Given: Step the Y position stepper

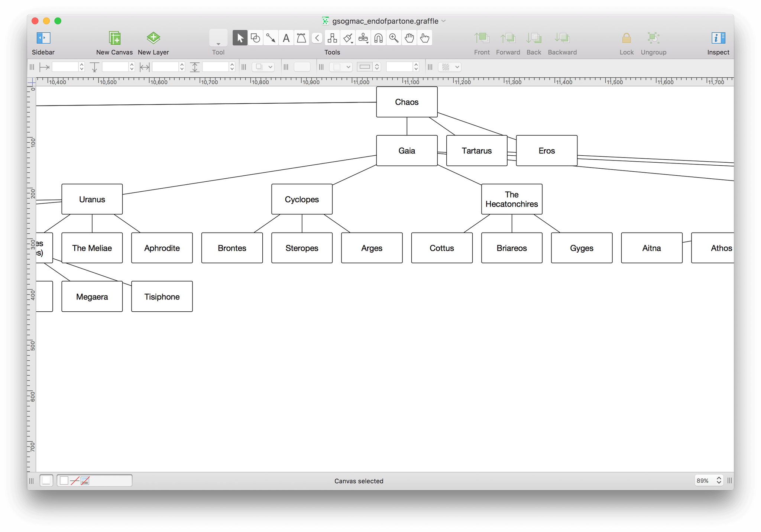Looking at the screenshot, I should (132, 67).
